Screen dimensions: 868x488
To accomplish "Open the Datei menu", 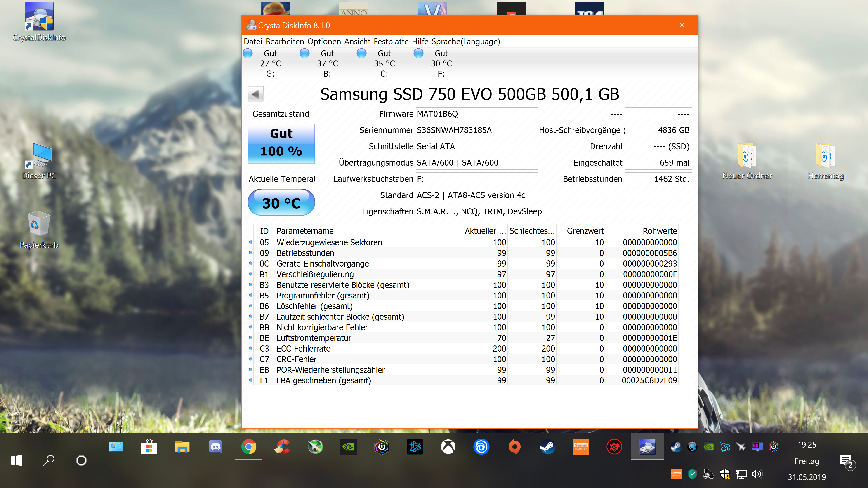I will point(253,41).
